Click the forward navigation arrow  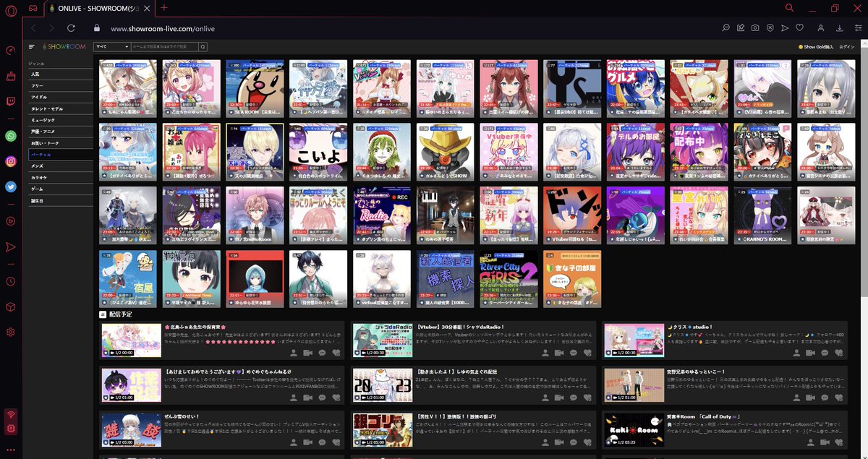pyautogui.click(x=51, y=28)
